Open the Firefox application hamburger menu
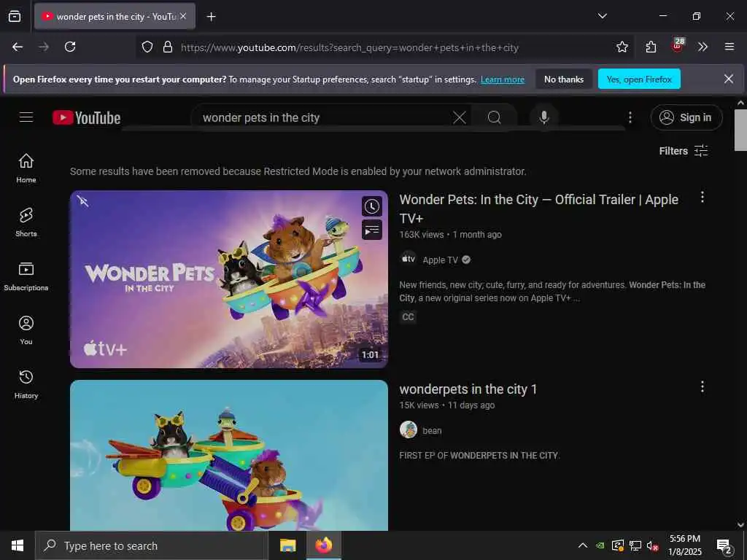This screenshot has height=560, width=747. point(729,47)
